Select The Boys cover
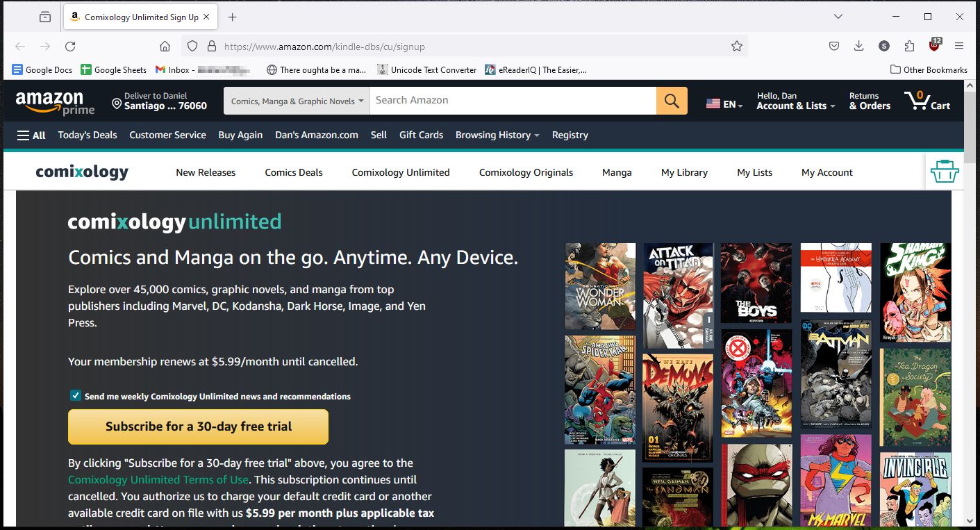 point(756,283)
